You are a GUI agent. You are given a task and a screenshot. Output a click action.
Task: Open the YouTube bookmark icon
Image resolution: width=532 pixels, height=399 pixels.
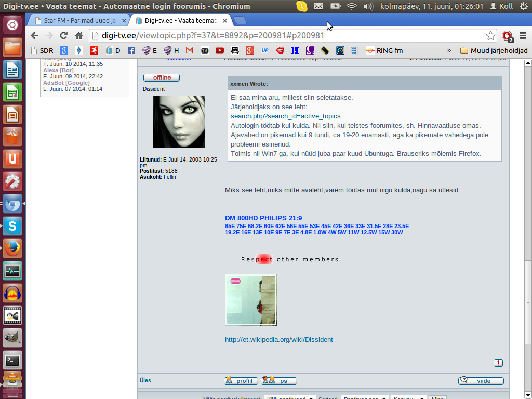click(x=220, y=50)
